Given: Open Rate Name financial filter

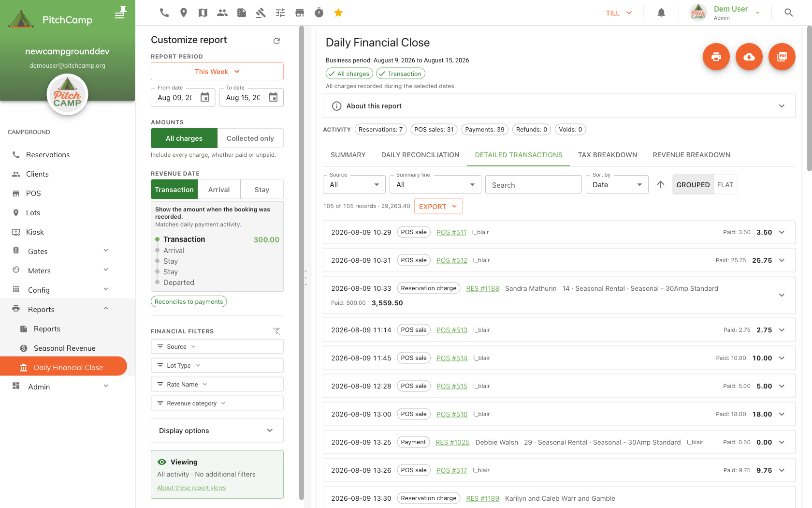Looking at the screenshot, I should [x=217, y=384].
